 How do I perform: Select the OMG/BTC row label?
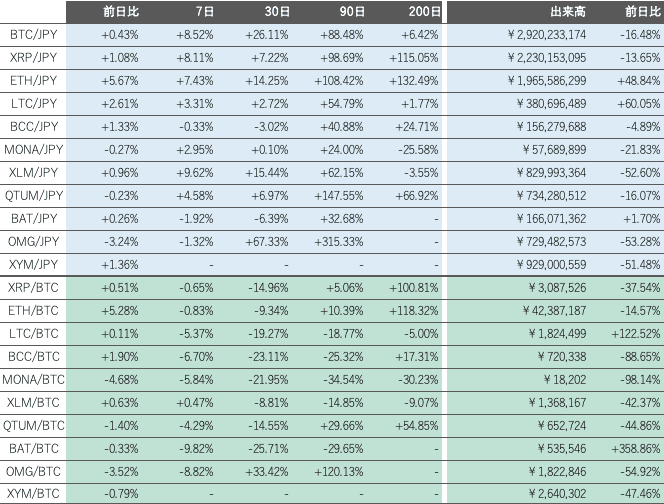click(33, 471)
